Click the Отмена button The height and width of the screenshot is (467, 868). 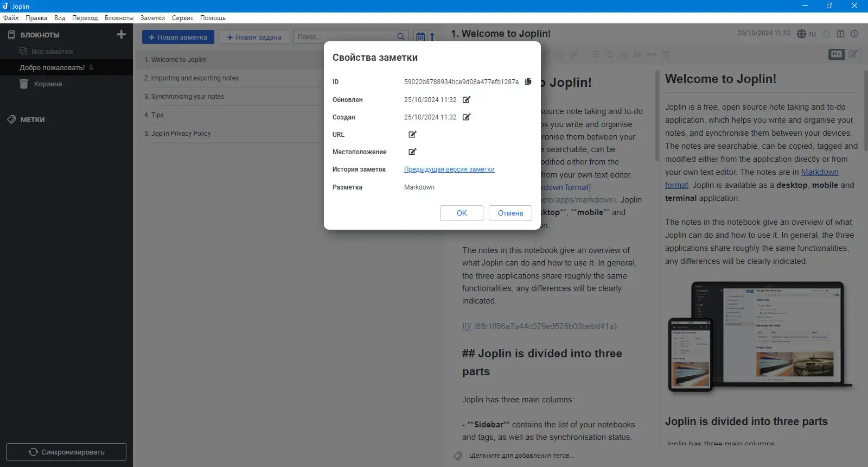point(510,213)
